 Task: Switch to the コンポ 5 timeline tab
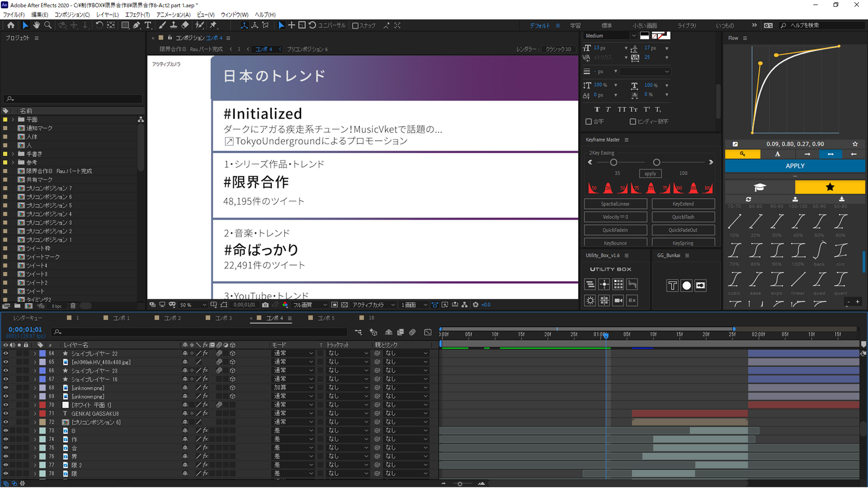(325, 318)
